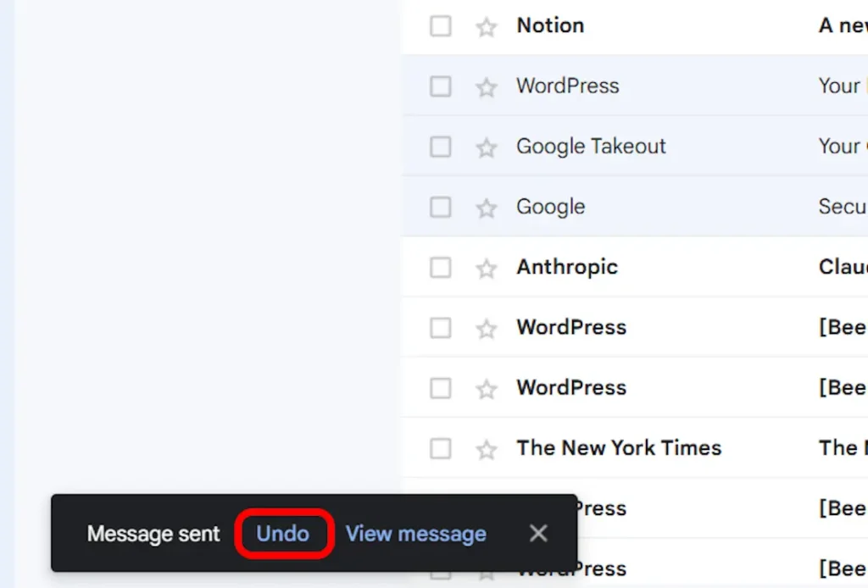868x588 pixels.
Task: View the sent message
Action: click(x=415, y=533)
